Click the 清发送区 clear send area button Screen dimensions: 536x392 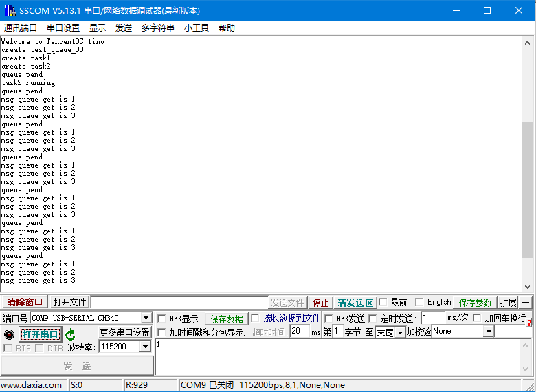point(355,303)
